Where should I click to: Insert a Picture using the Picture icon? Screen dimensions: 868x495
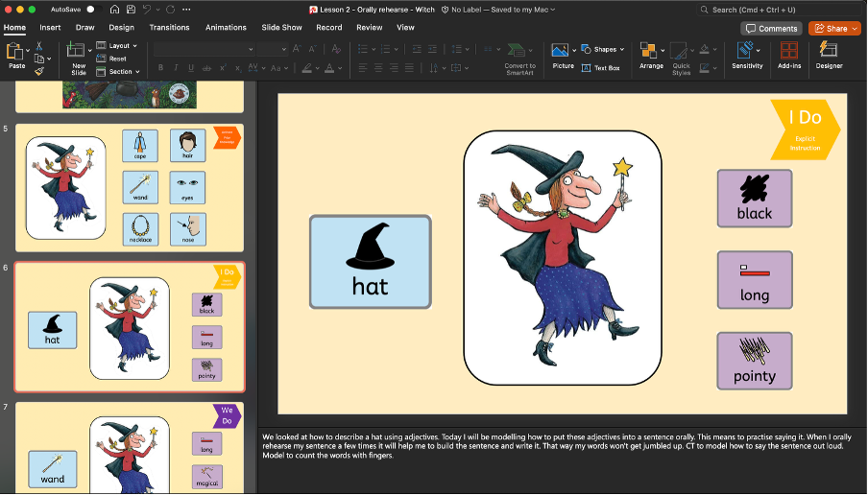pyautogui.click(x=560, y=50)
